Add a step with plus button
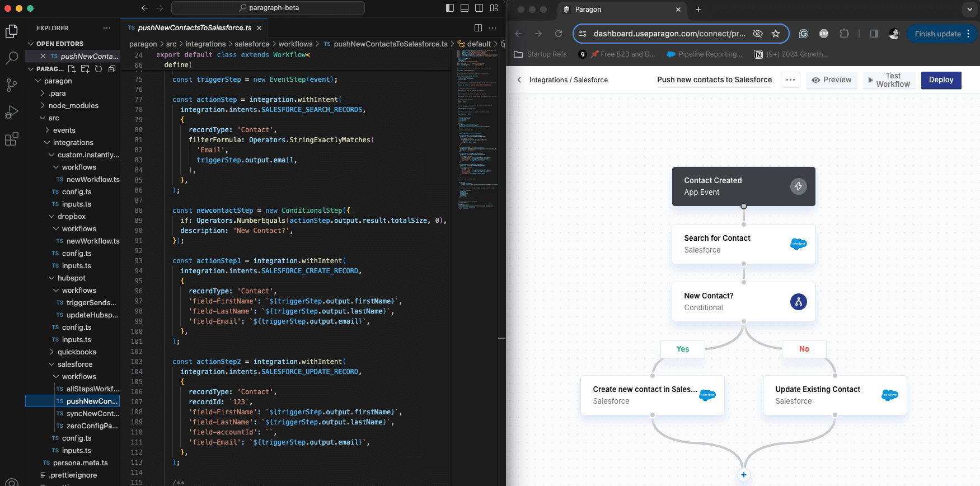 (x=743, y=475)
